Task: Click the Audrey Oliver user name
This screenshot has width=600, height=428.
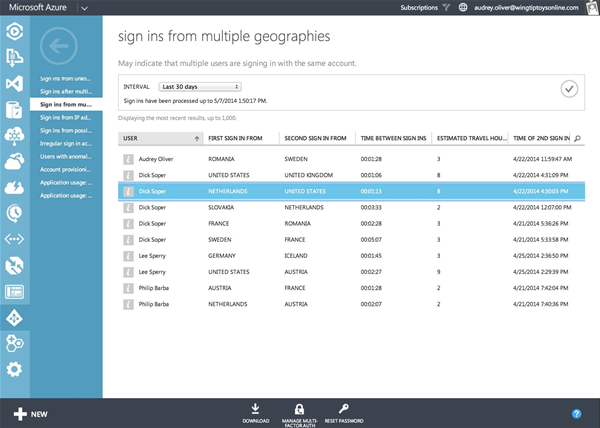Action: pyautogui.click(x=156, y=159)
